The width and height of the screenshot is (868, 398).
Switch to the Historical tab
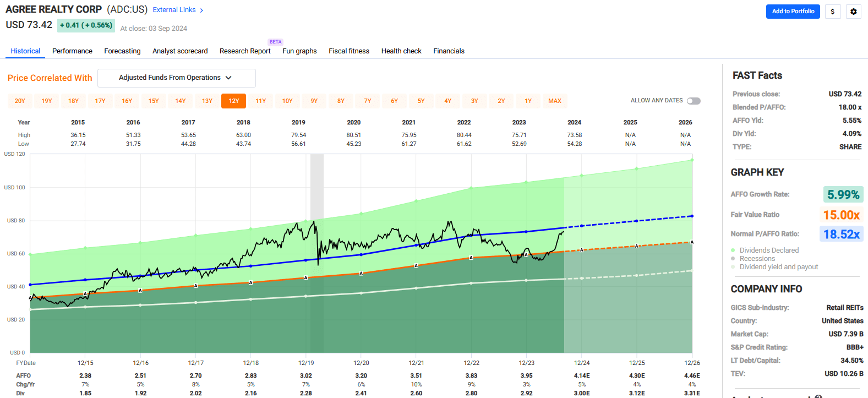[25, 51]
